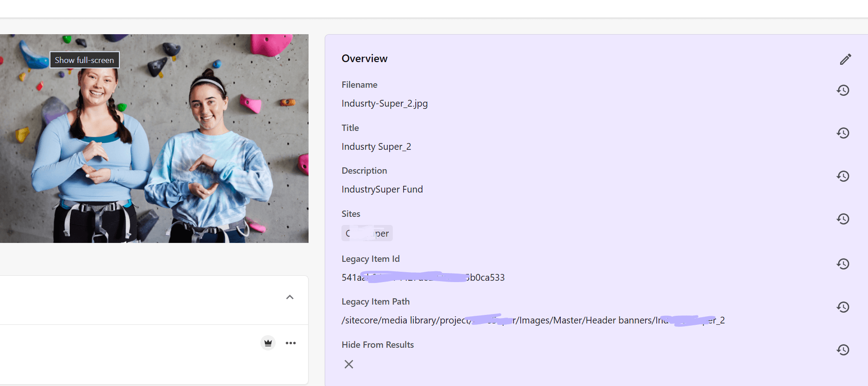Click the Legacy Item Id label
The width and height of the screenshot is (868, 386).
pos(371,259)
